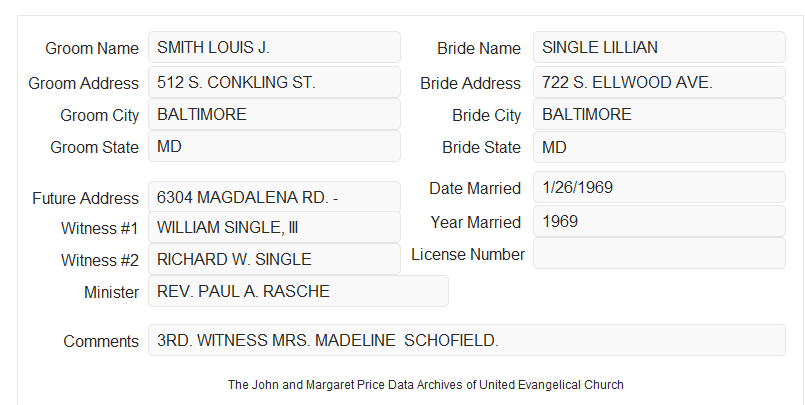Select the Groom Address input box
The height and width of the screenshot is (405, 805).
(x=274, y=82)
